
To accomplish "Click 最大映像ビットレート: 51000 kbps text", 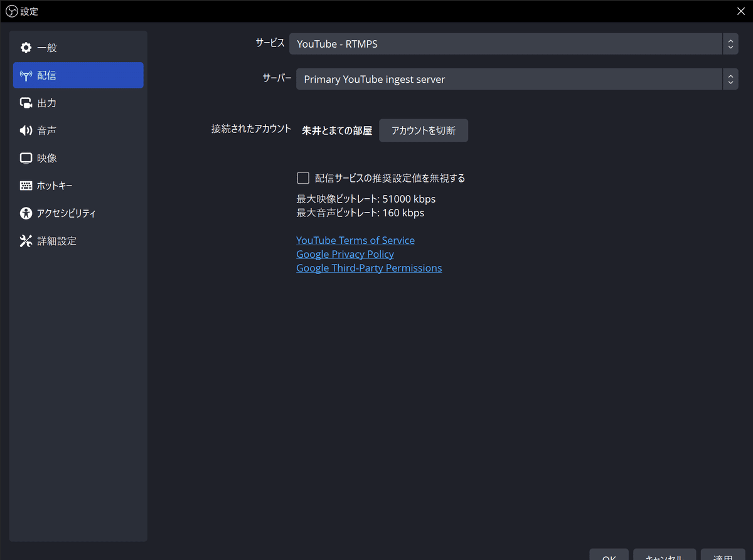I will (x=366, y=199).
